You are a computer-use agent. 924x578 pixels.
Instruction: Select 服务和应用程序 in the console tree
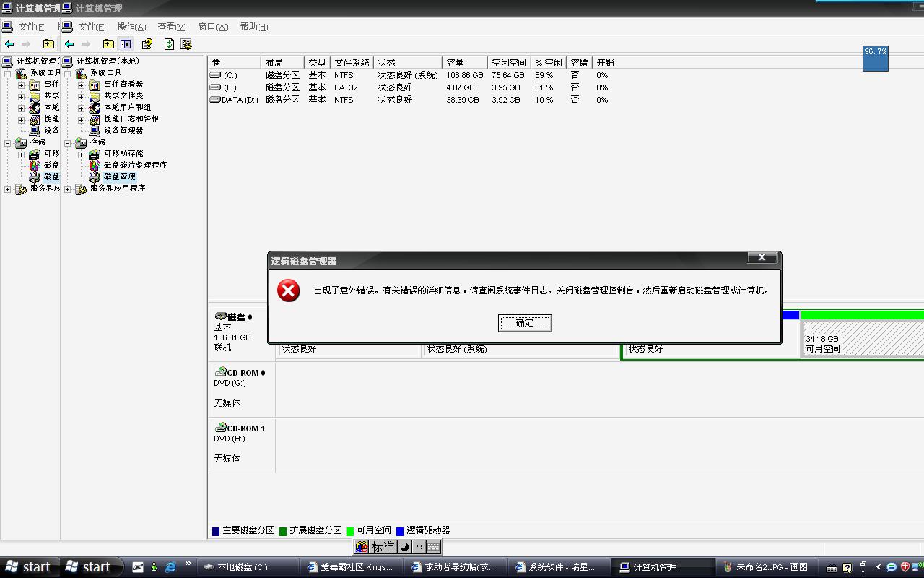pyautogui.click(x=118, y=189)
